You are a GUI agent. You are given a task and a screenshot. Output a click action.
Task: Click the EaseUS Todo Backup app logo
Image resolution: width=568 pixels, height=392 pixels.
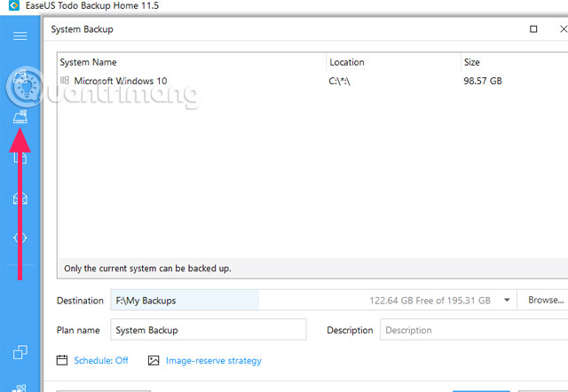tap(14, 5)
